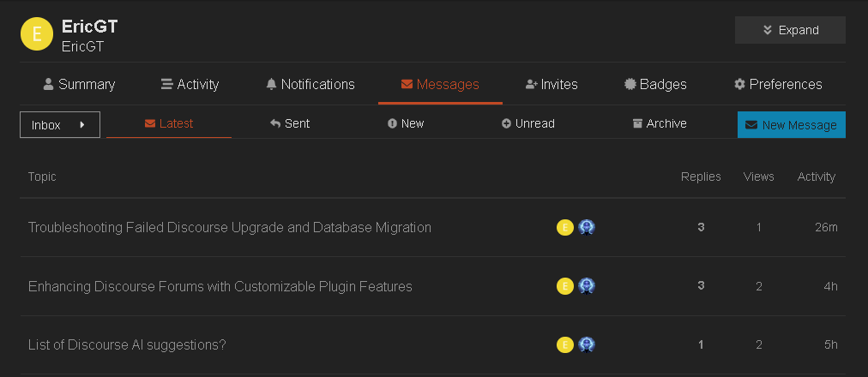This screenshot has width=868, height=377.
Task: Sort by Activity column
Action: (x=816, y=177)
